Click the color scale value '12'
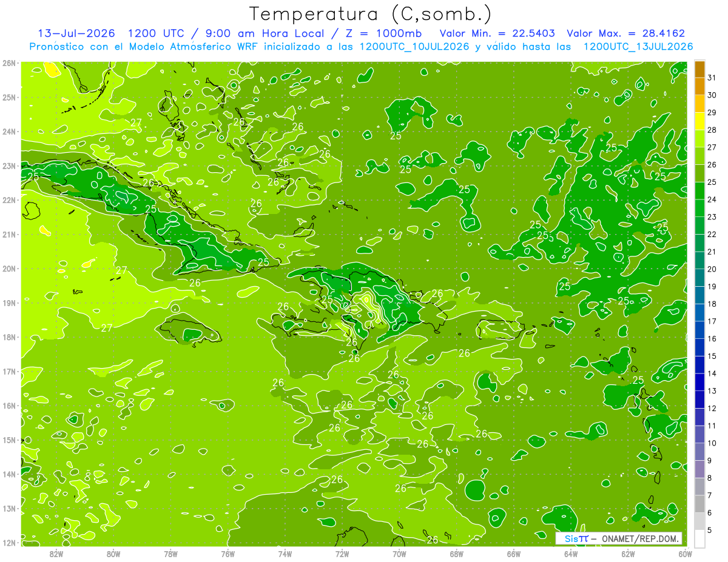 712,408
